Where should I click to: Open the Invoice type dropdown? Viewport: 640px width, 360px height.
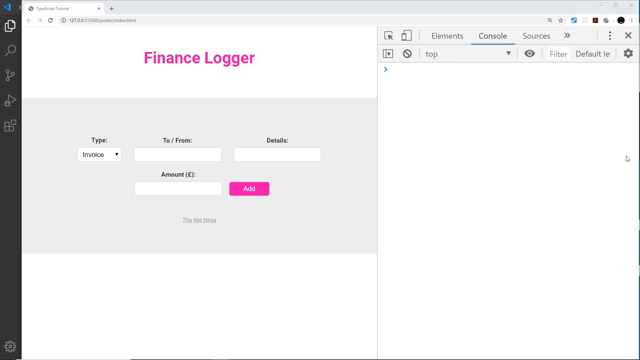pos(99,155)
